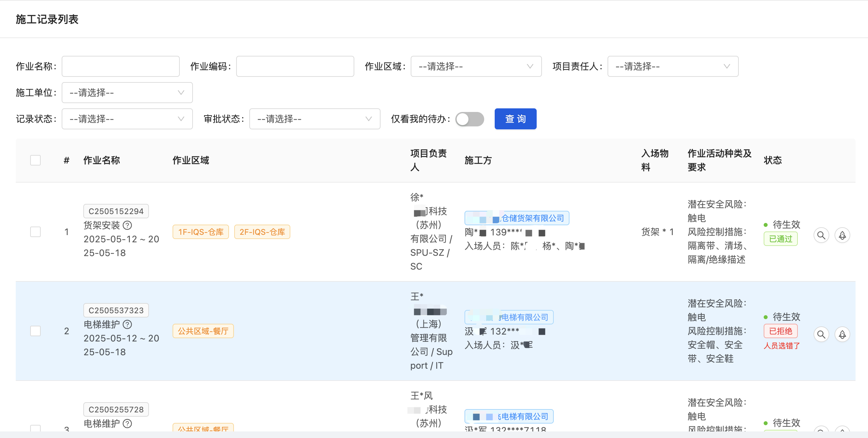Click the 作业名称 column header

[102, 161]
